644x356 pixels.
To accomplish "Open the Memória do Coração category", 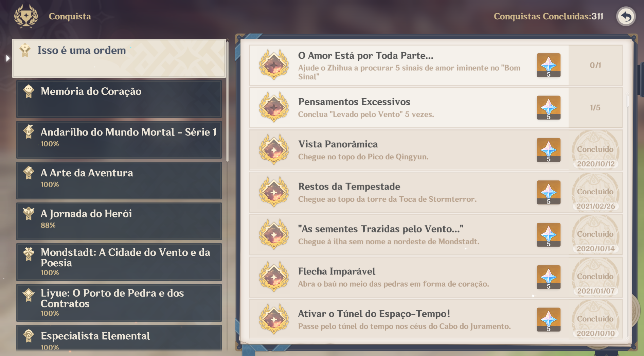I will pyautogui.click(x=119, y=99).
